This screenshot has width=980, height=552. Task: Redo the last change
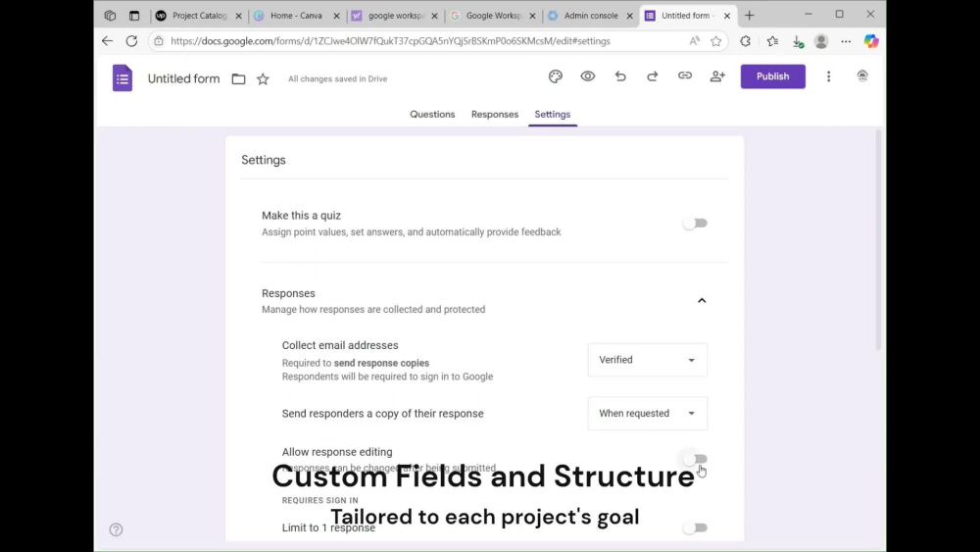(x=653, y=76)
